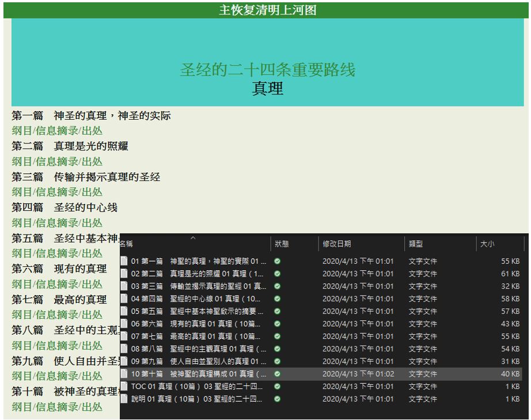
Task: Follow the 出处 link under 第三篇
Action: 92,192
